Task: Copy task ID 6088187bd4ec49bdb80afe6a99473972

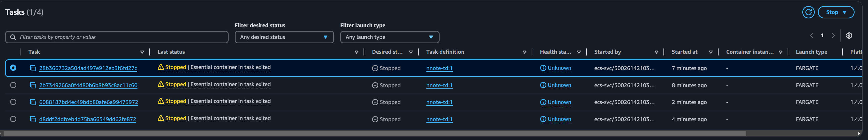Action: (33, 102)
